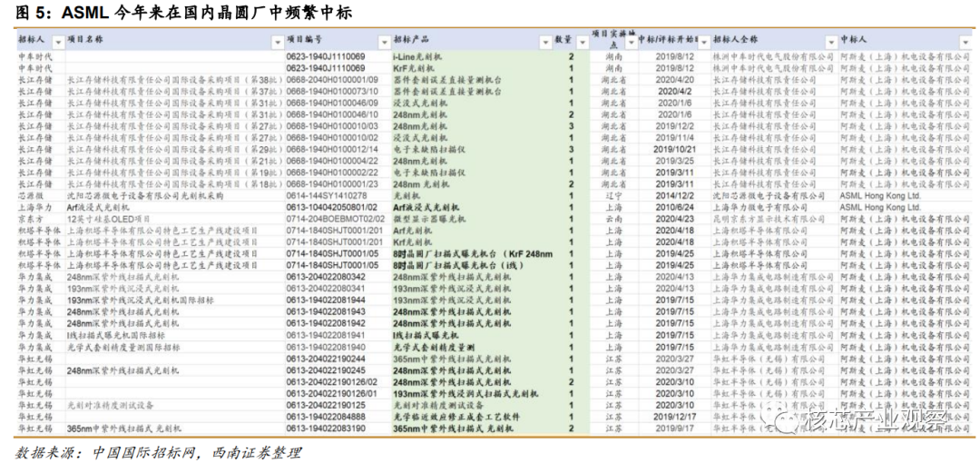Click the date cell 2020/4/20
The width and height of the screenshot is (980, 463).
pos(675,80)
